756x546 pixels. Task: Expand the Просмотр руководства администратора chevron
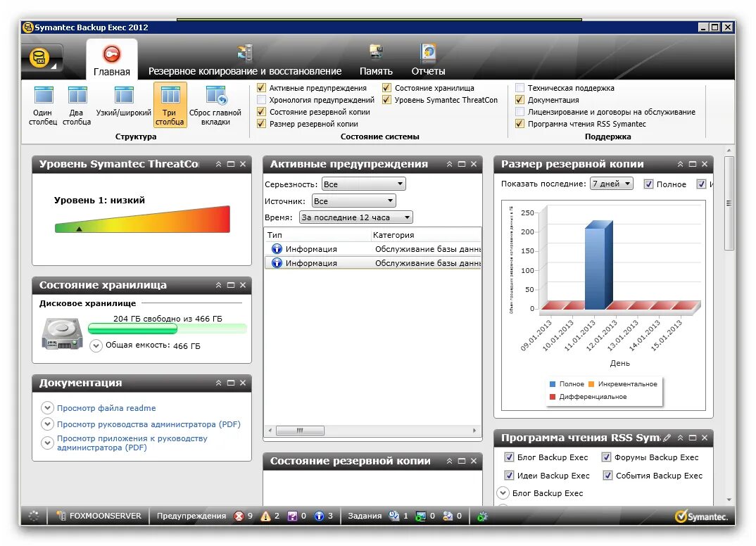(x=47, y=424)
